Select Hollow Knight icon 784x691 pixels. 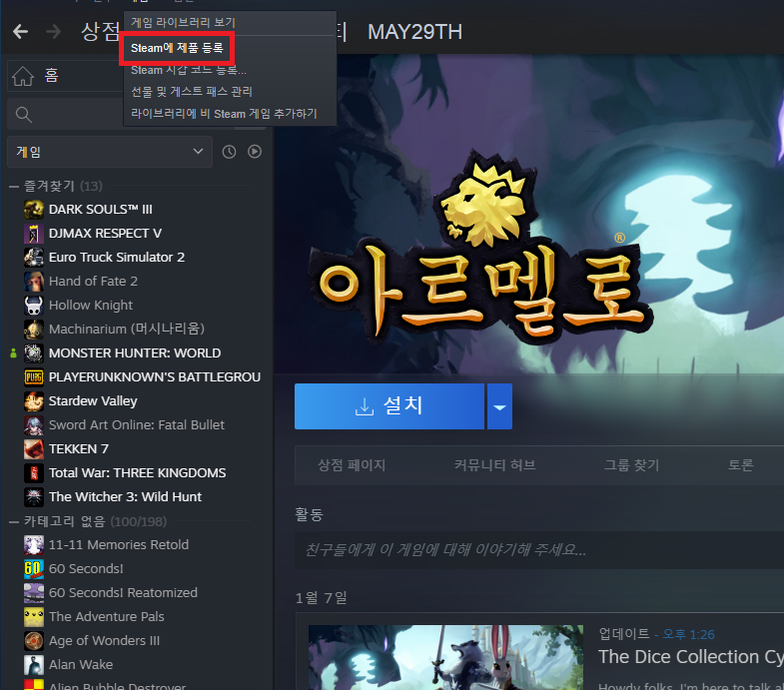click(x=34, y=306)
